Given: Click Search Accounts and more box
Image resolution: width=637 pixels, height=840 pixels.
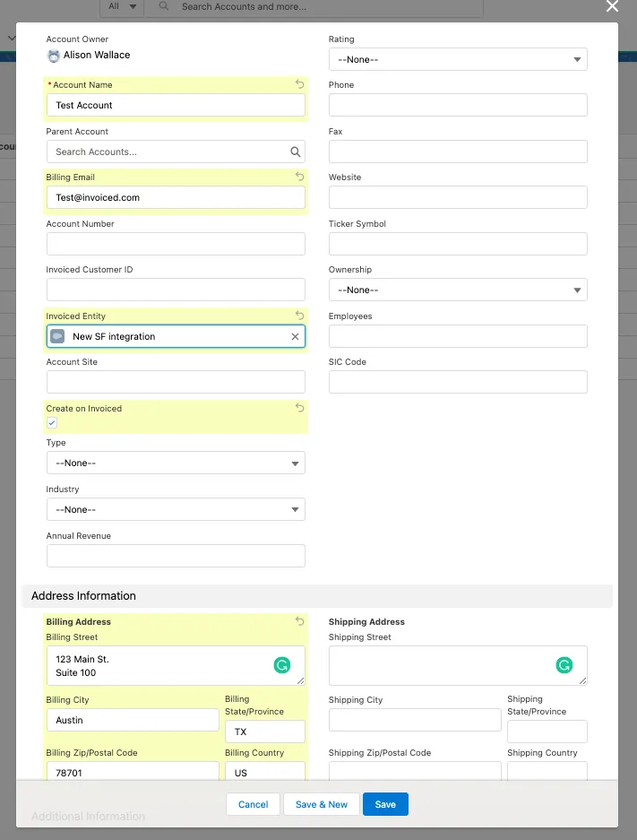Looking at the screenshot, I should point(314,7).
